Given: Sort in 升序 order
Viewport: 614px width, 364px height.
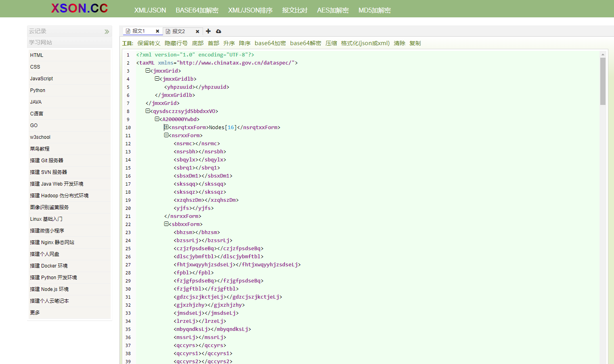Looking at the screenshot, I should 229,43.
